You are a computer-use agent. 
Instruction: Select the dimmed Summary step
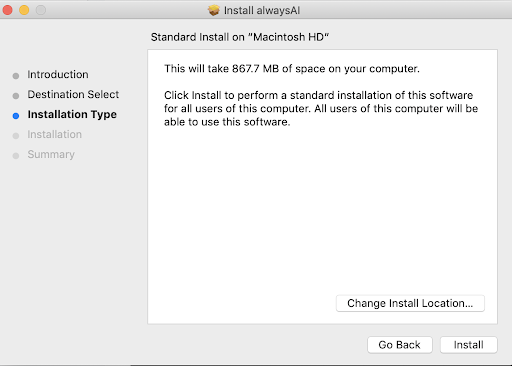51,154
